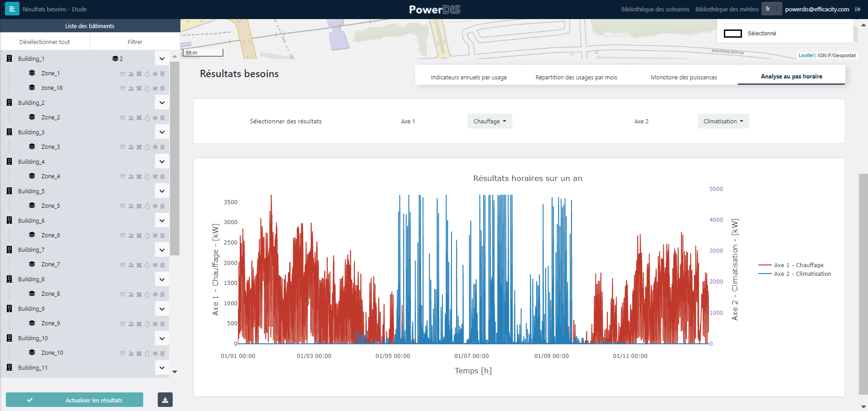The width and height of the screenshot is (868, 411).
Task: Click the ventilation fan icon on zone_18
Action: pos(139,88)
